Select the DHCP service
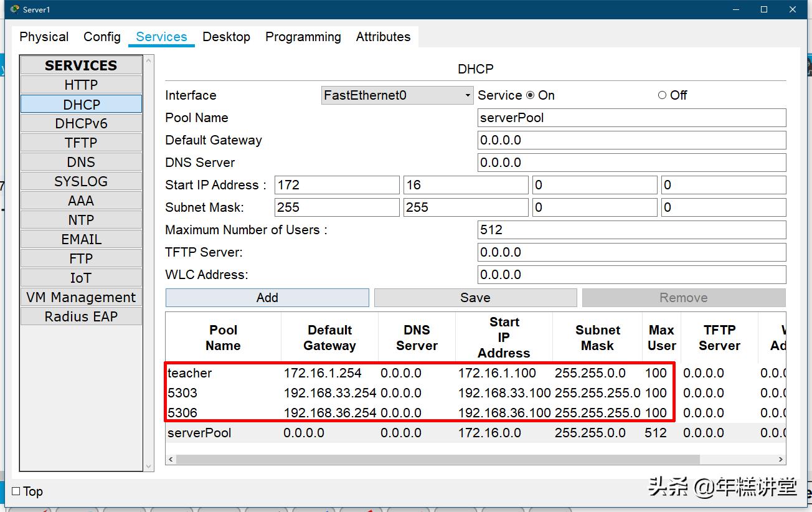This screenshot has width=812, height=512. 81,104
